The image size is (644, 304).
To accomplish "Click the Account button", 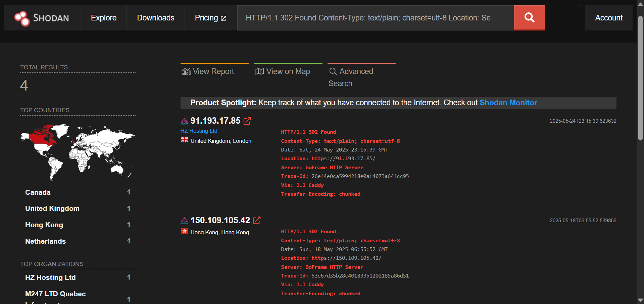I will click(x=608, y=18).
